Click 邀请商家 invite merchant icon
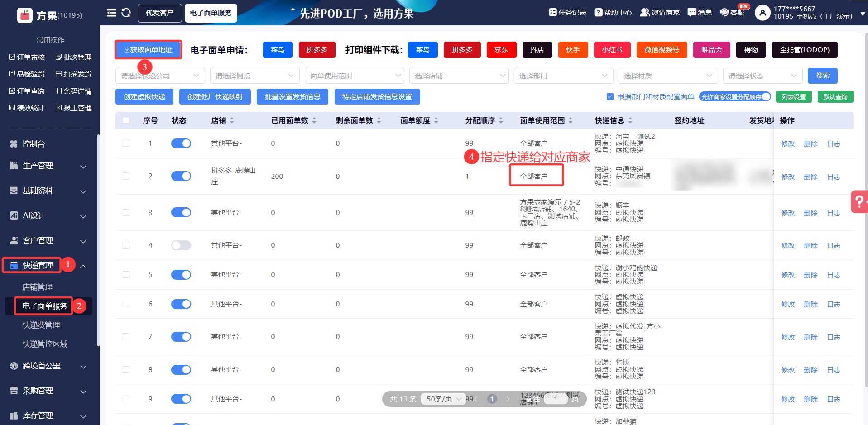Image resolution: width=868 pixels, height=425 pixels. click(x=645, y=12)
